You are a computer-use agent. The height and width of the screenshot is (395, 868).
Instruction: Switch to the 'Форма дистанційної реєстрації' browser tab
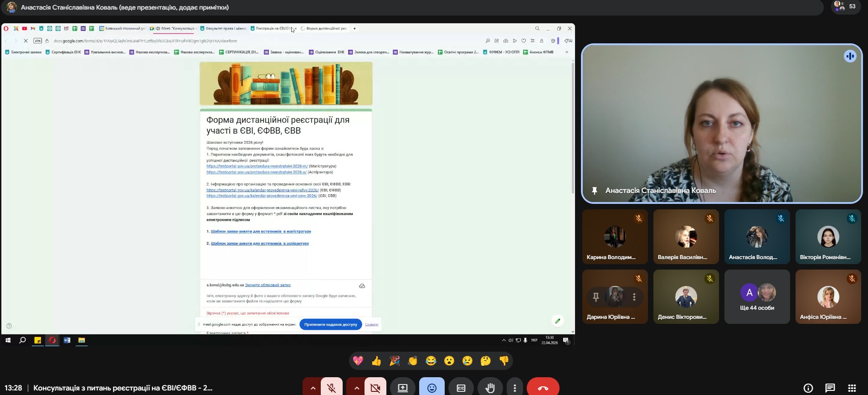coord(325,28)
